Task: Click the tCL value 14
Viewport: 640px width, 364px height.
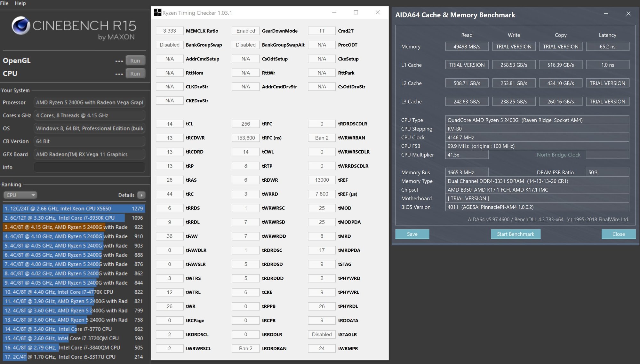Action: coord(170,124)
